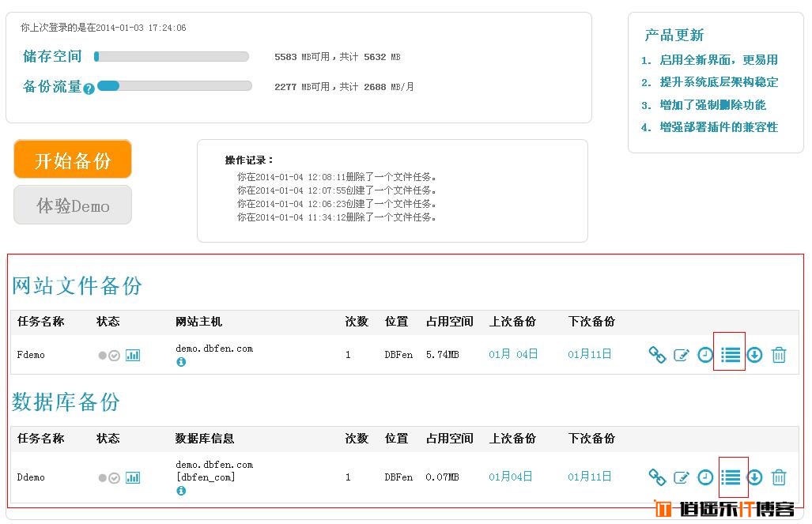Click the 数据库备份 heading

point(66,401)
